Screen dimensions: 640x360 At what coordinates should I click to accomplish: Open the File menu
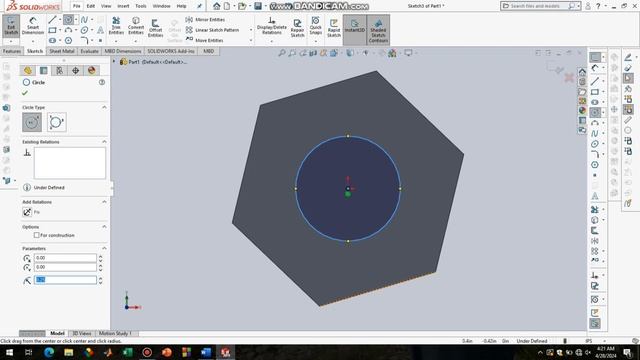click(77, 6)
